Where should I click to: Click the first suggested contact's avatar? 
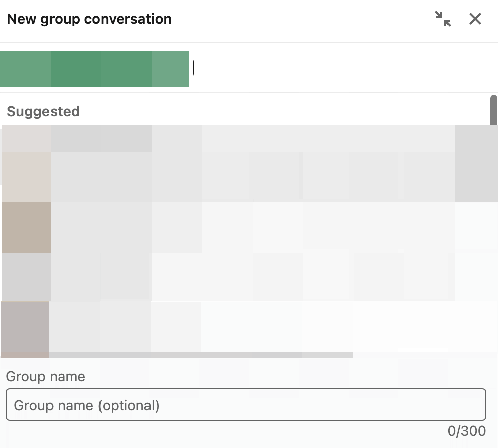(26, 138)
